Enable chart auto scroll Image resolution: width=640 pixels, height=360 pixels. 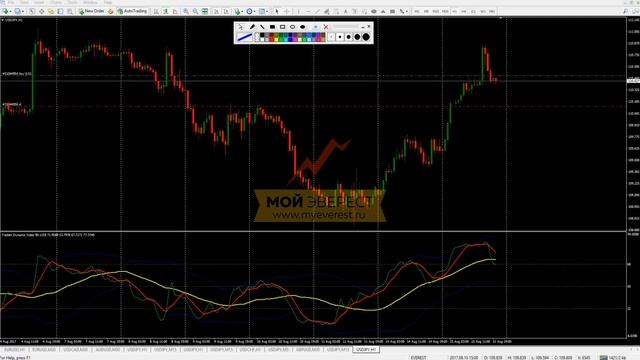(x=216, y=11)
